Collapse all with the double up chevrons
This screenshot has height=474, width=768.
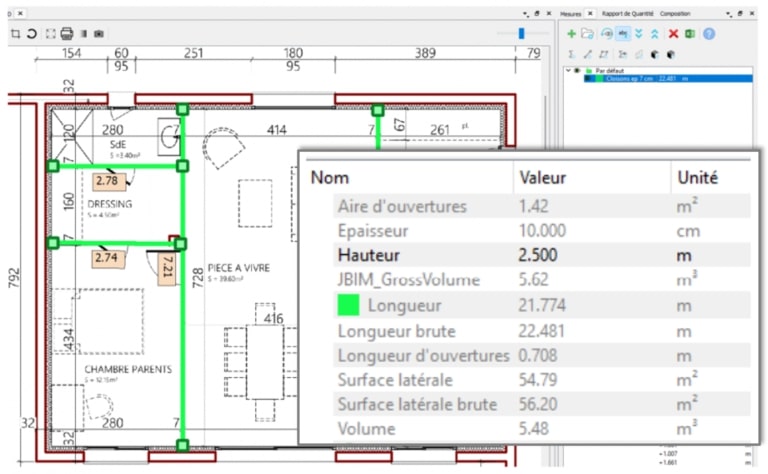coord(656,34)
